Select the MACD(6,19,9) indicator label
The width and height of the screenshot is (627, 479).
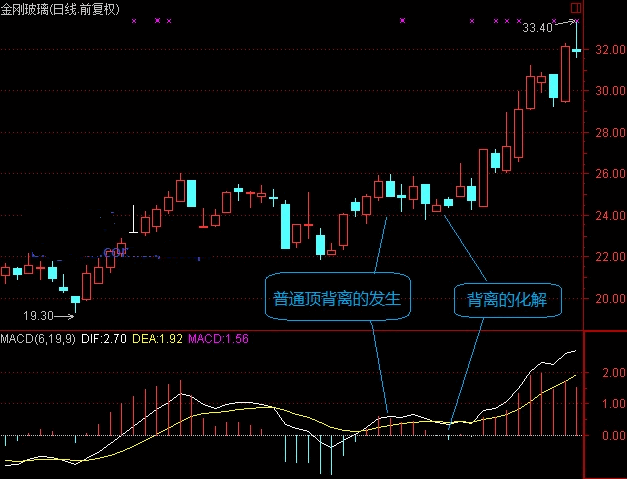point(38,339)
